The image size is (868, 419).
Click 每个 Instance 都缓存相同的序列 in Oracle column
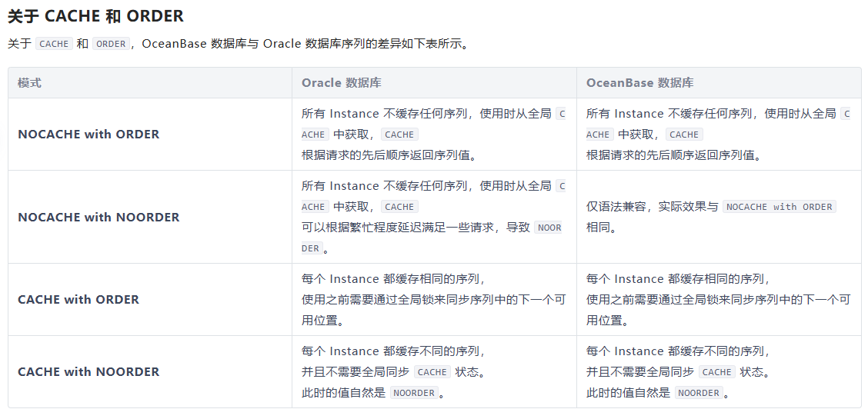tap(392, 278)
